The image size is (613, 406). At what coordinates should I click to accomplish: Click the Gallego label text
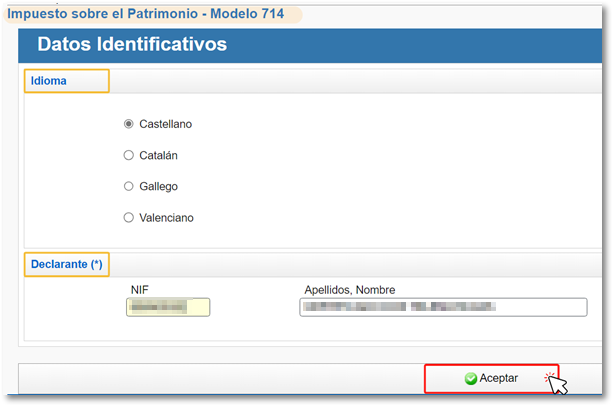158,186
